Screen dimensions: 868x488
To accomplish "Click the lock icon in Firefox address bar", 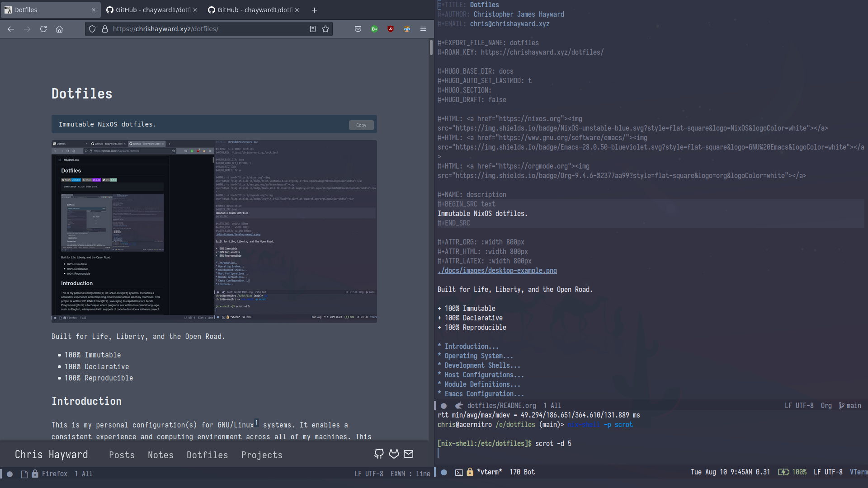I will pyautogui.click(x=104, y=28).
